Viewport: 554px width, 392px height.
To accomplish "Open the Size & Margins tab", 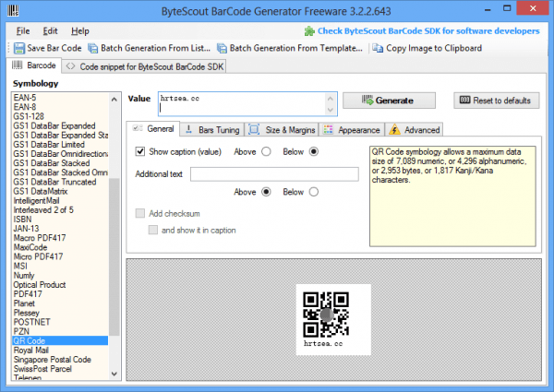I will (x=282, y=130).
